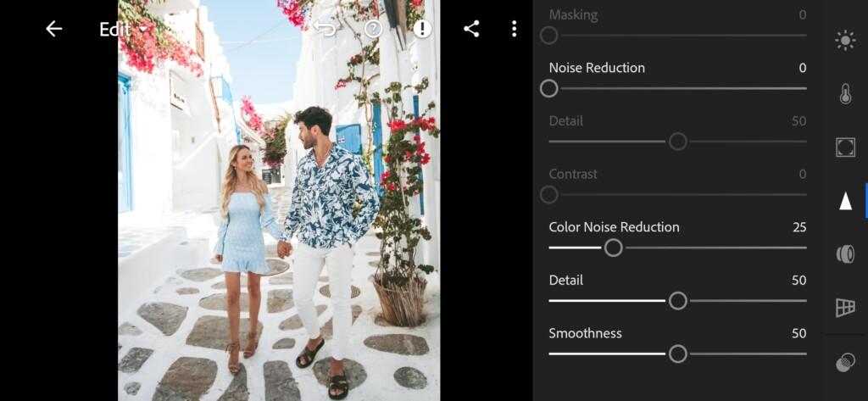868x401 pixels.
Task: Open the Color panel thermometer icon
Action: [x=845, y=94]
